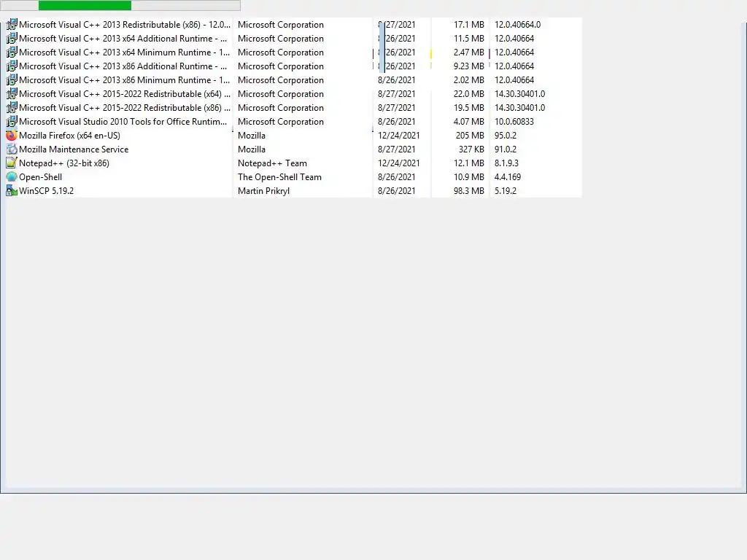The height and width of the screenshot is (560, 747).
Task: Click publisher Mozilla in Maintenance Service row
Action: point(252,149)
